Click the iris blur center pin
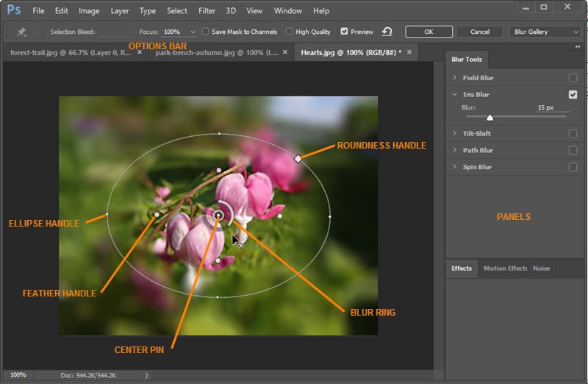The image size is (588, 384). (x=218, y=216)
